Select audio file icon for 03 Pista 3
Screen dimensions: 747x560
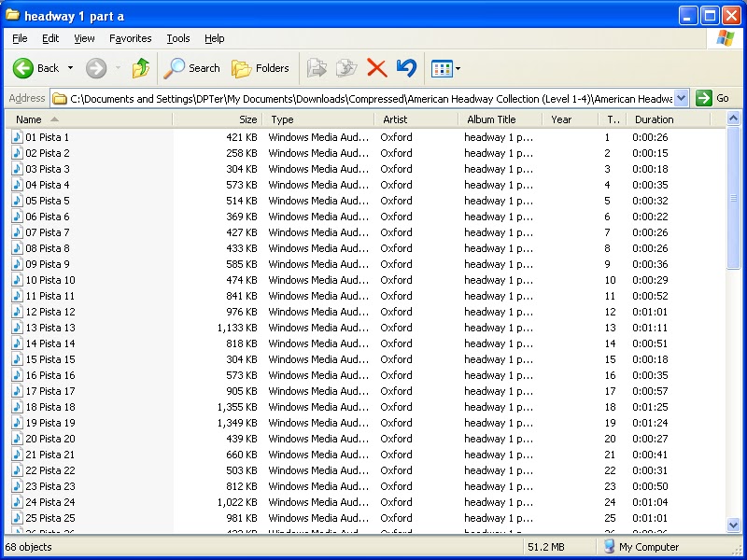coord(17,169)
